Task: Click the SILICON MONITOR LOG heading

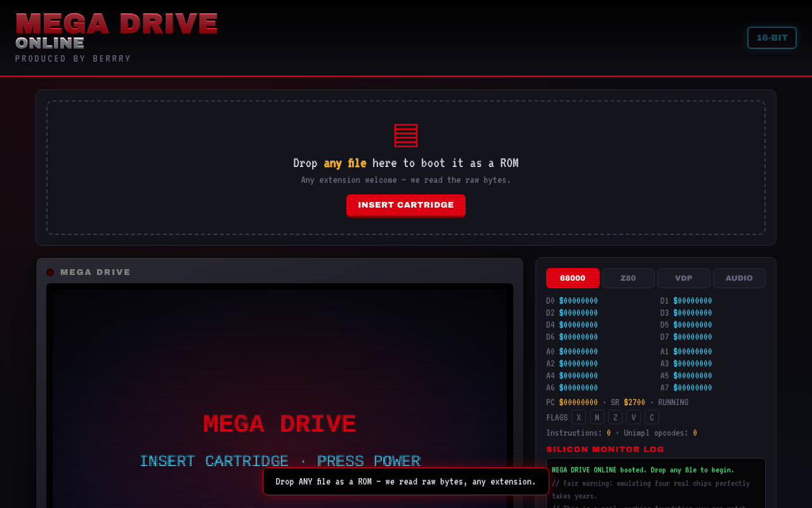Action: [605, 450]
